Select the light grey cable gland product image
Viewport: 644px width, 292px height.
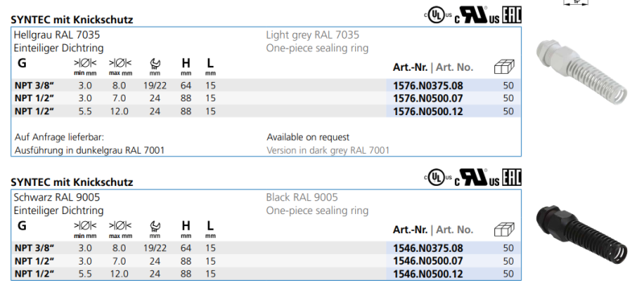(x=581, y=72)
